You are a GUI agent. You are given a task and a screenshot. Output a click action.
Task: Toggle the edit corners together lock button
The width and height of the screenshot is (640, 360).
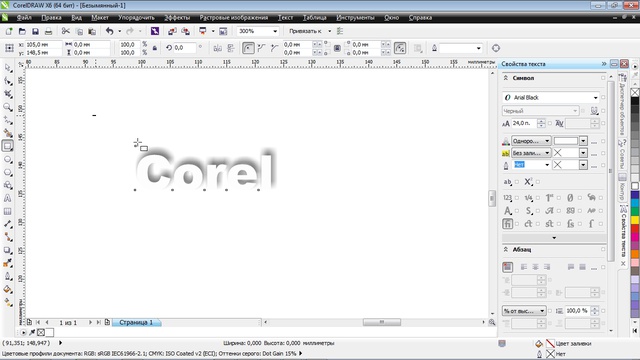click(x=337, y=48)
